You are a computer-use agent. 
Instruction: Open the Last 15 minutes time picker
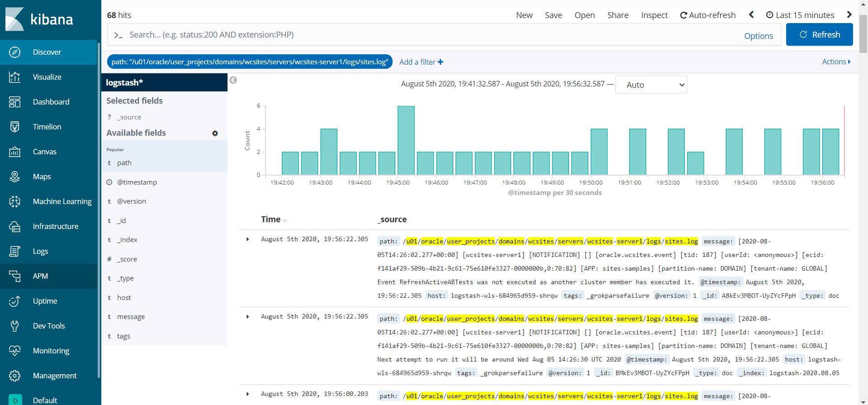coord(800,15)
